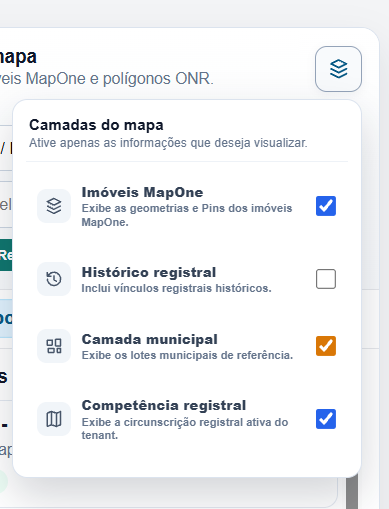Click text 'Ative apenas as informações que deseja visualizar.'
Image resolution: width=389 pixels, height=509 pixels.
[x=168, y=143]
